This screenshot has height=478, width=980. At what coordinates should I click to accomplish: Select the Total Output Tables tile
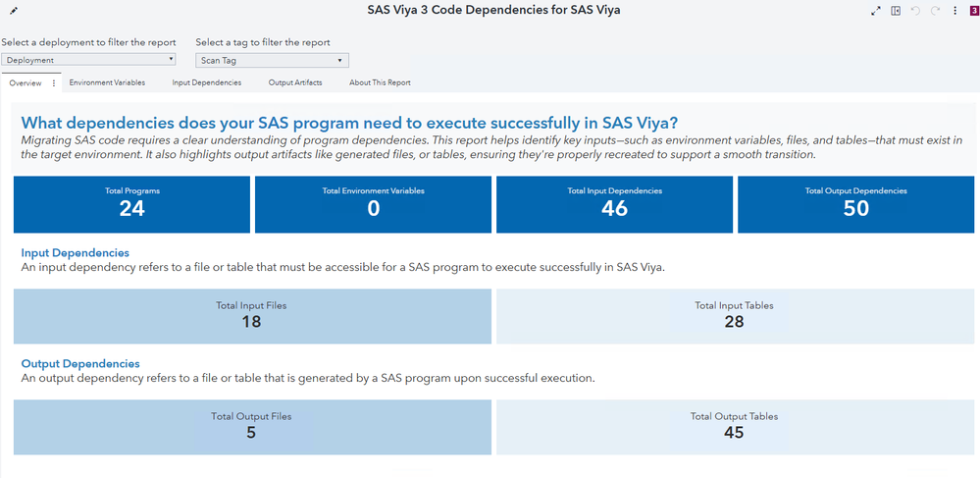[x=734, y=427]
